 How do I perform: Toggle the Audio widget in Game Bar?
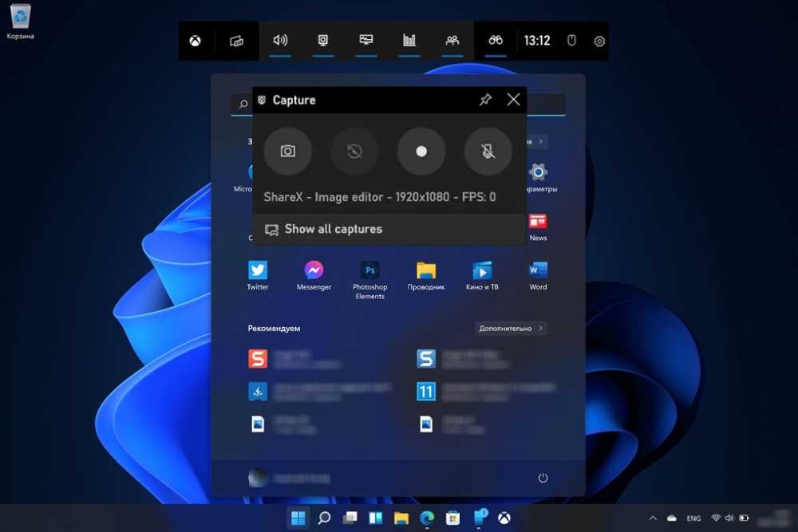tap(280, 41)
